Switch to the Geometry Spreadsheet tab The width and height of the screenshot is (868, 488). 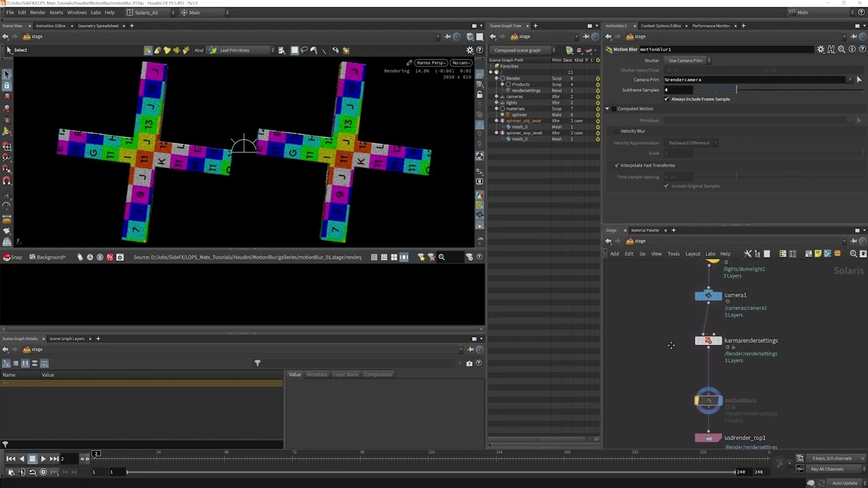98,26
